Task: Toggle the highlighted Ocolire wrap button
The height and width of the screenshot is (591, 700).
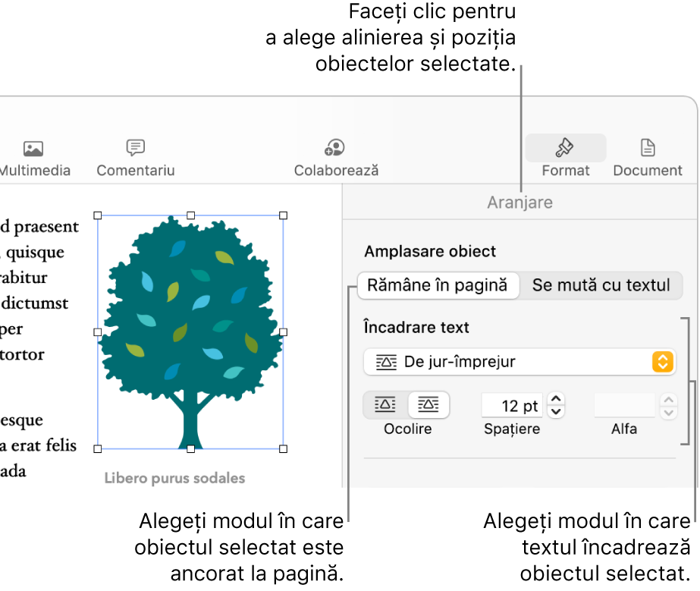Action: pyautogui.click(x=428, y=404)
